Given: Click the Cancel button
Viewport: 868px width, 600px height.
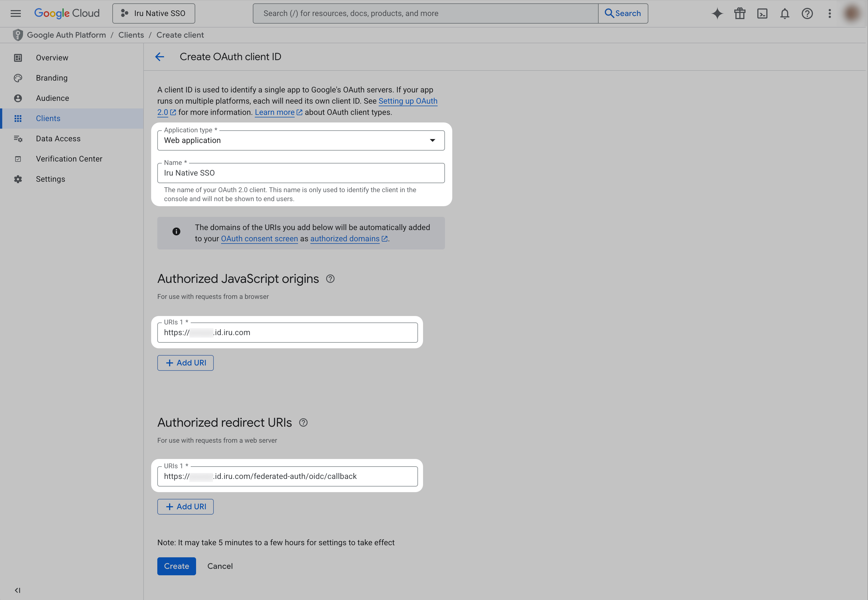Looking at the screenshot, I should pyautogui.click(x=220, y=566).
